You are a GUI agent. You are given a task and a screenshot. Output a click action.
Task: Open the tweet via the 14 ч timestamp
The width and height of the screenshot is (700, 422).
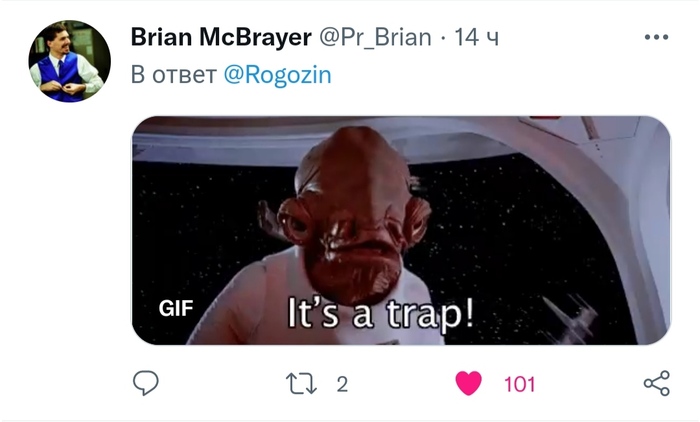click(x=476, y=37)
